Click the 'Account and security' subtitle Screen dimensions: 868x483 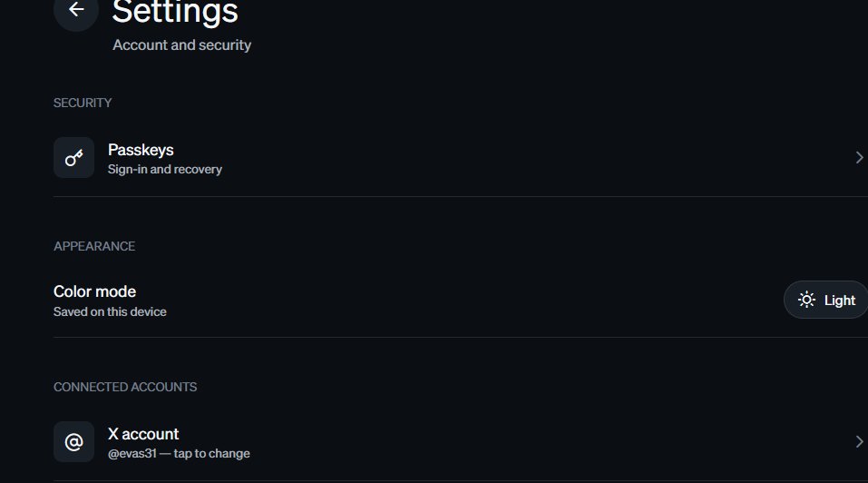coord(181,44)
